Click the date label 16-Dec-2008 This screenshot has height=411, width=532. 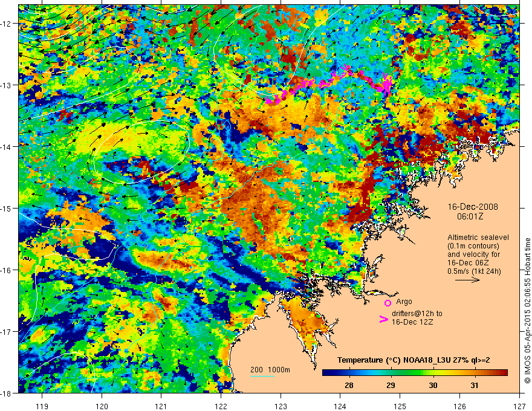click(x=473, y=207)
